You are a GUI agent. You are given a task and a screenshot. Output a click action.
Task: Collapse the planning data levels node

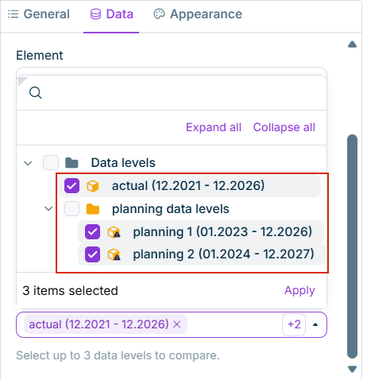(x=49, y=209)
